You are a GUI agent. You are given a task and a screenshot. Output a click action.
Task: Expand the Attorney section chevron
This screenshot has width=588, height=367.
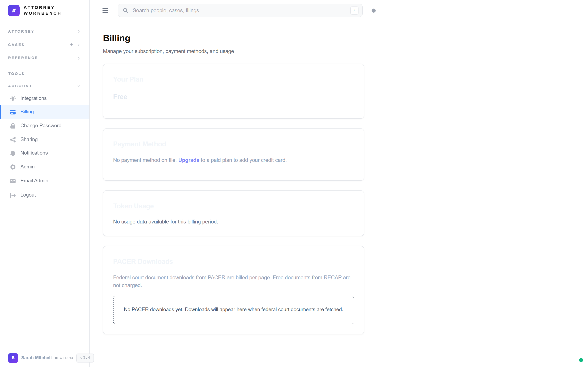pos(79,31)
